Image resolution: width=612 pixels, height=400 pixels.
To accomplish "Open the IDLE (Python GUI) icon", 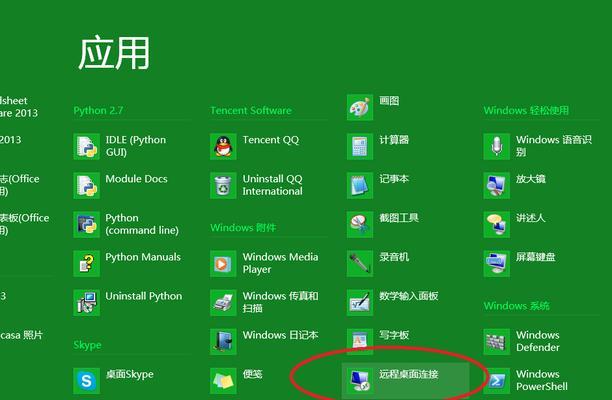I will (86, 146).
